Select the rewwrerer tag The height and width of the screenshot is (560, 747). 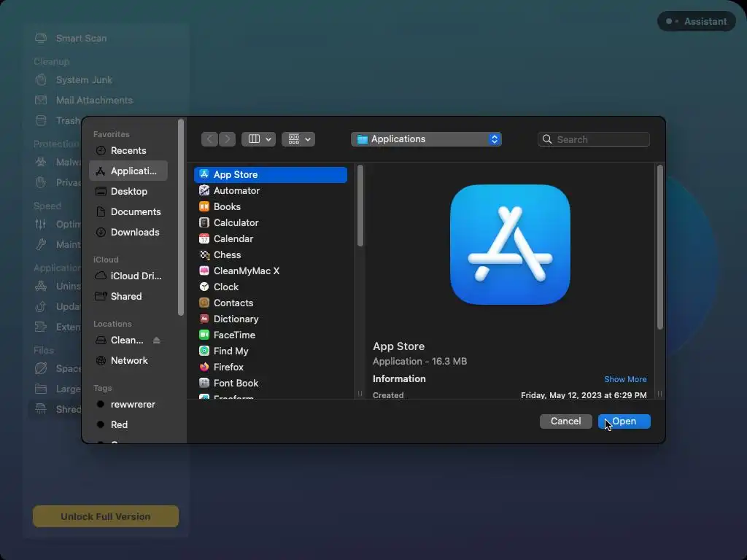pos(128,404)
